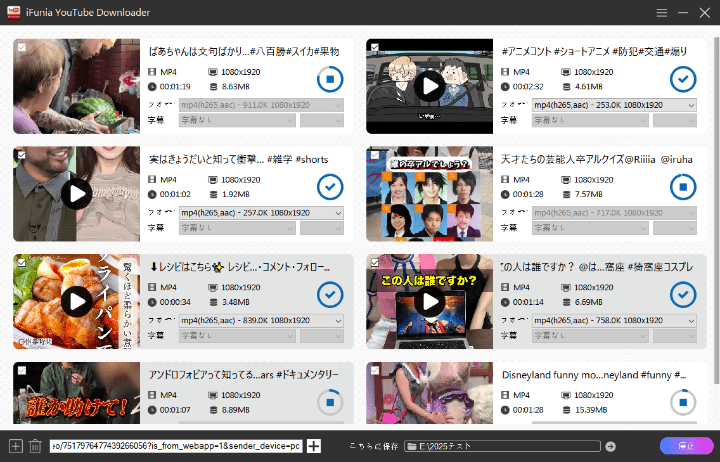Stop download of the watermelon video
Image resolution: width=720 pixels, height=462 pixels.
coord(330,79)
